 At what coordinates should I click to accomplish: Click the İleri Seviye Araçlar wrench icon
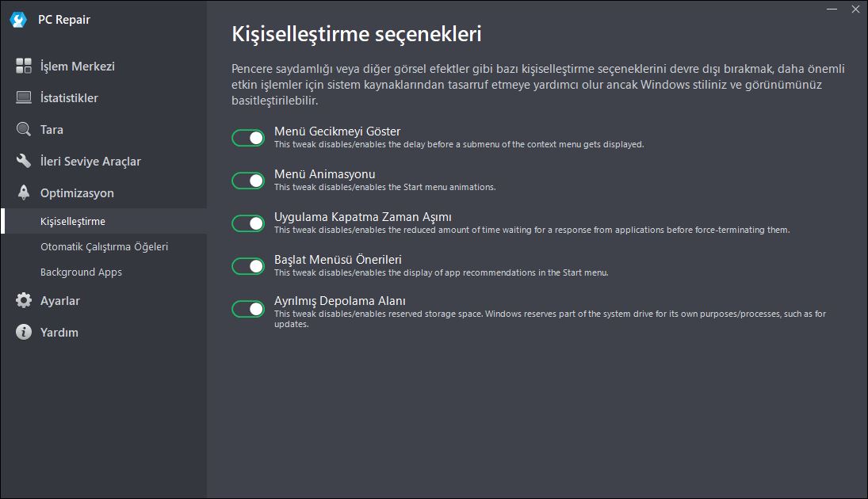coord(23,161)
